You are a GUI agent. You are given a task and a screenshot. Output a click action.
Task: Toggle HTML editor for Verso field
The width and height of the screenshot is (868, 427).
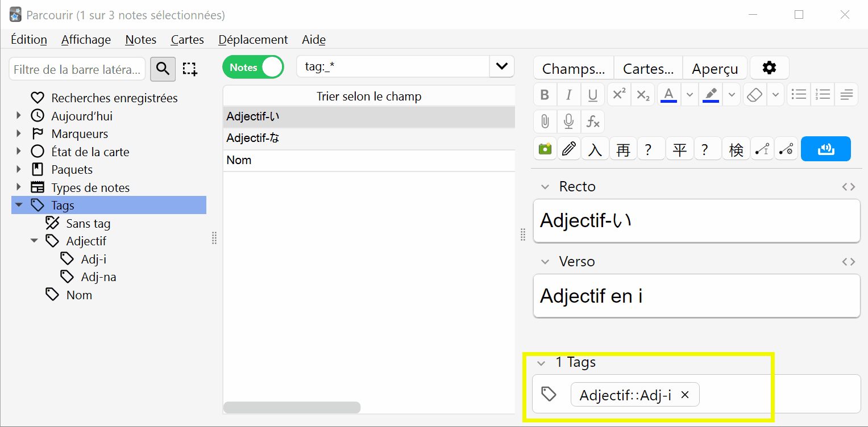click(x=848, y=262)
